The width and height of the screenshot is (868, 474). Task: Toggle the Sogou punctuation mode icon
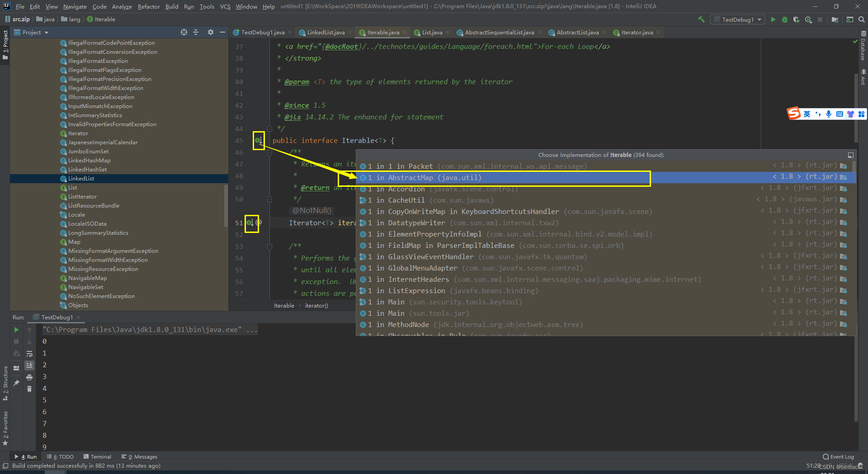point(818,114)
